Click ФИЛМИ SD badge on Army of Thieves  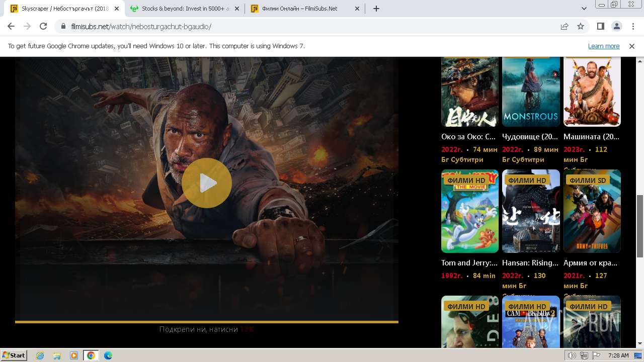click(588, 180)
